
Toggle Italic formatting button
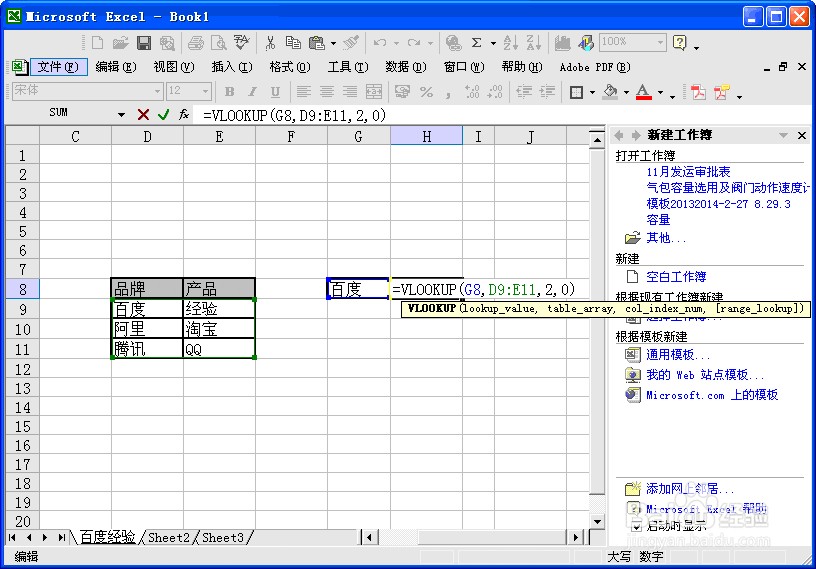[252, 92]
